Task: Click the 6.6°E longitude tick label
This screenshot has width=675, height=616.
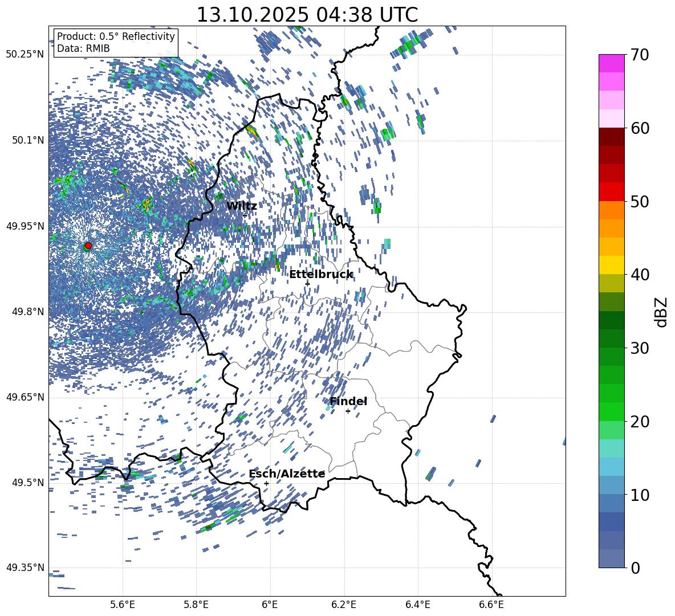Action: click(x=491, y=605)
